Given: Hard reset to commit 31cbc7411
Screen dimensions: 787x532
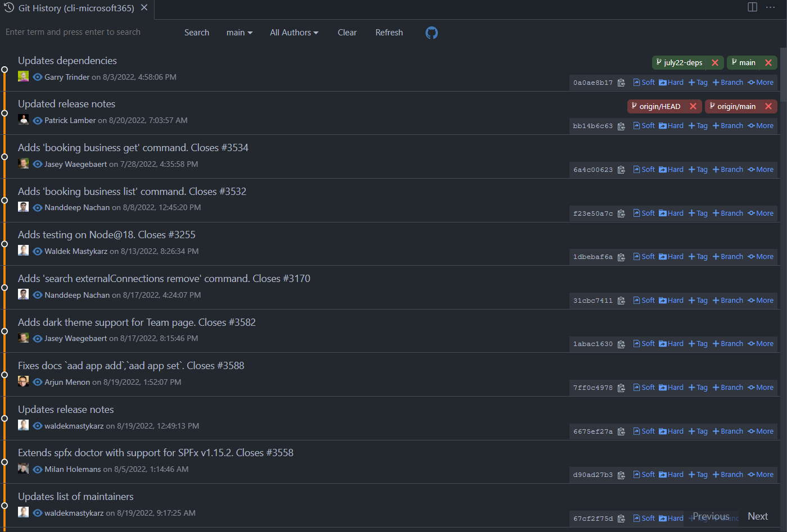Looking at the screenshot, I should (671, 301).
